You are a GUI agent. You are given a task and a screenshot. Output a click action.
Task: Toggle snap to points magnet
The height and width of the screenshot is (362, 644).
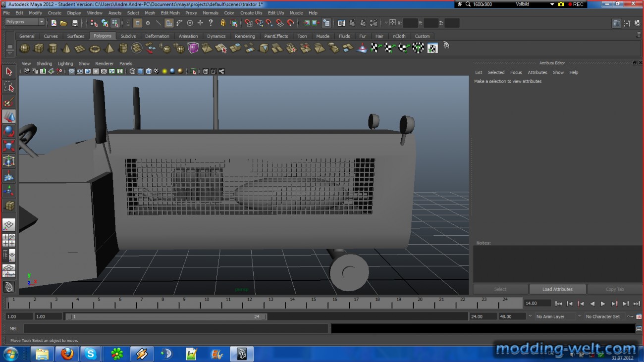coord(269,23)
